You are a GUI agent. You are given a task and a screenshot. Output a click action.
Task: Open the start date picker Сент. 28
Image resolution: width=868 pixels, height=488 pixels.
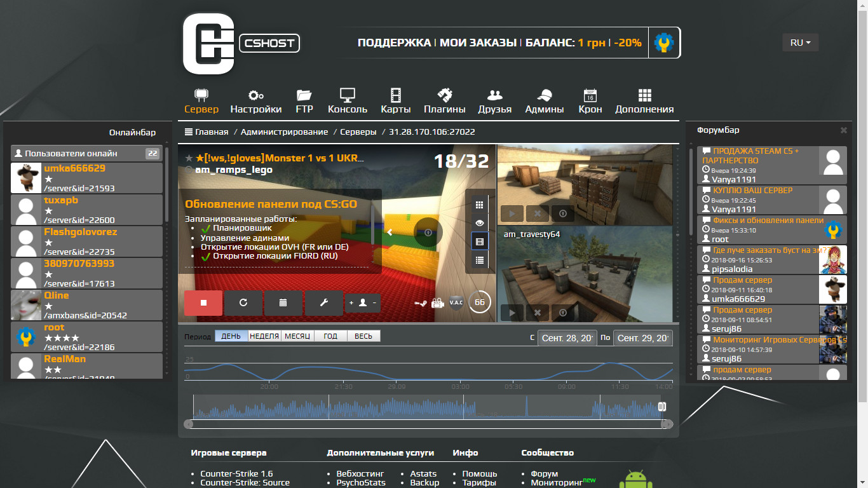pos(567,338)
